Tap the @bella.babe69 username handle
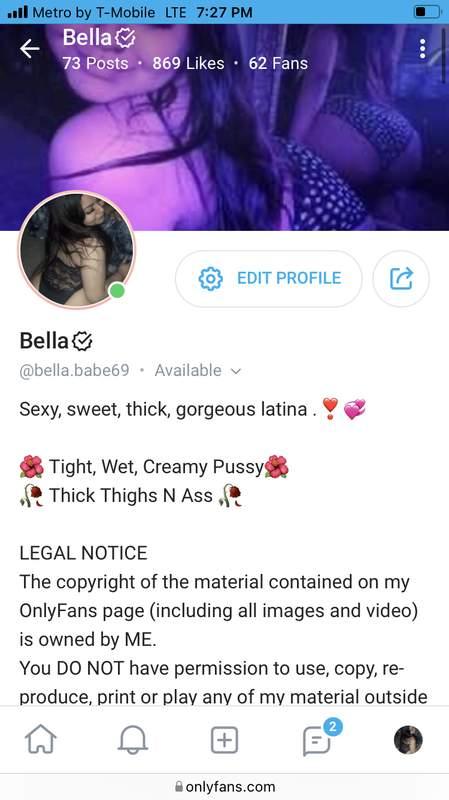 (x=74, y=370)
